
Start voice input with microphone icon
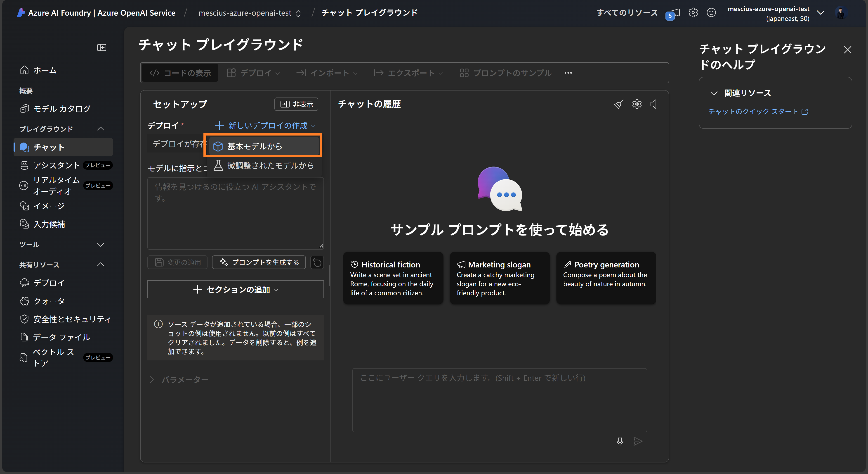click(620, 441)
